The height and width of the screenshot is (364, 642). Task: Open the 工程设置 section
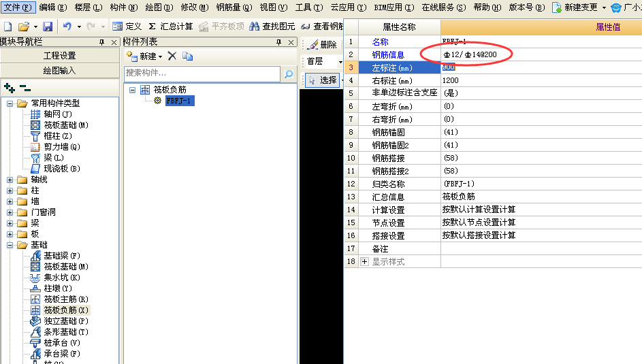pyautogui.click(x=60, y=56)
